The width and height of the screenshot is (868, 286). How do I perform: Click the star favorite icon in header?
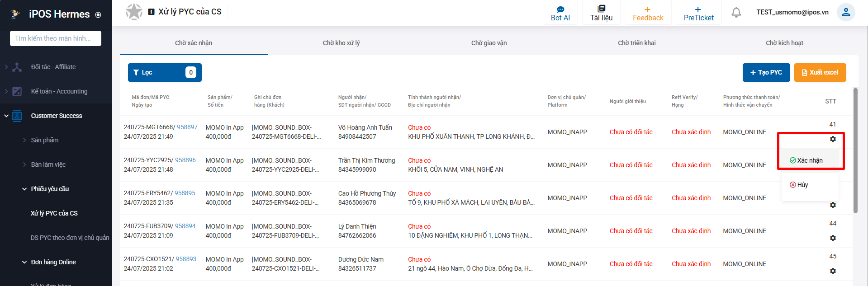[134, 12]
